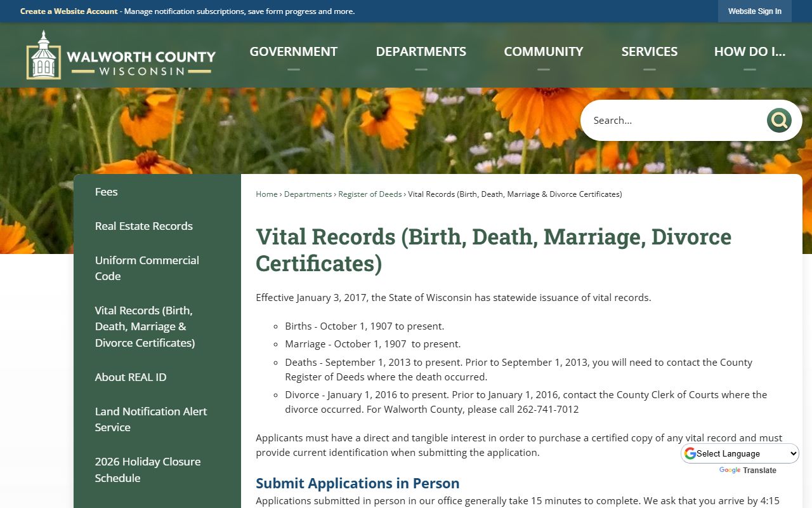Viewport: 812px width, 508px height.
Task: Open the Community menu
Action: 543,51
